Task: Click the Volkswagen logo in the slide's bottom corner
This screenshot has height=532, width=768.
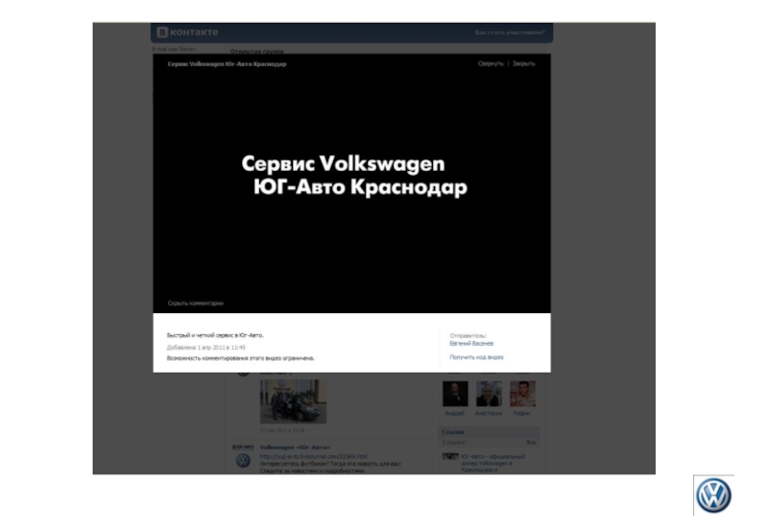Action: pyautogui.click(x=713, y=496)
